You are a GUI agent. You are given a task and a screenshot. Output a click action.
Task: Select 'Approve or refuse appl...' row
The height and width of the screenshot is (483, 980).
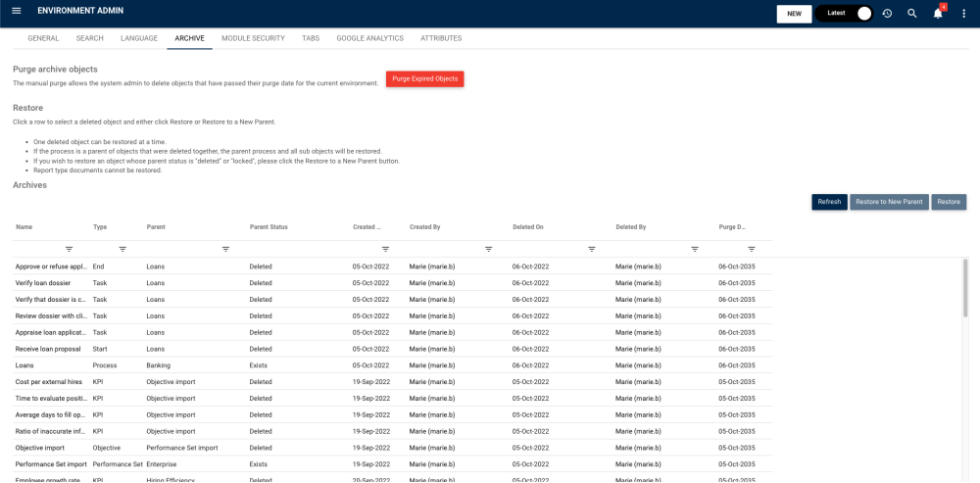393,266
